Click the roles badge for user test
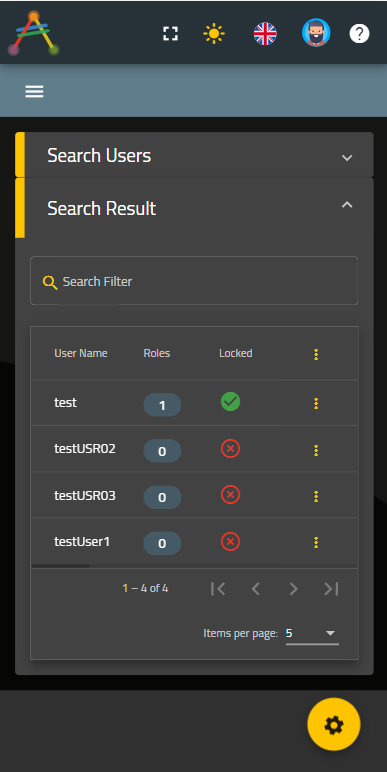 [x=162, y=405]
